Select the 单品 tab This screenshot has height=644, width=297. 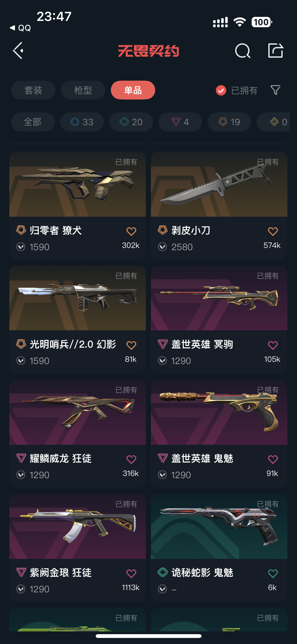(x=133, y=90)
